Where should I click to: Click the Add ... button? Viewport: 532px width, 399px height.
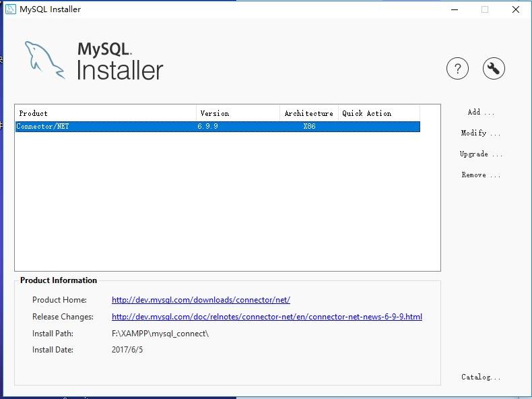(481, 113)
